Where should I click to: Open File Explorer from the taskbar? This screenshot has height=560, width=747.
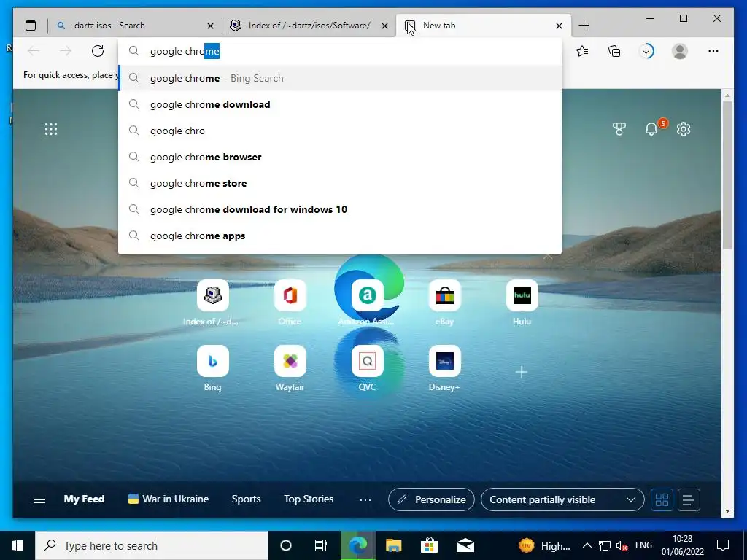click(x=393, y=545)
